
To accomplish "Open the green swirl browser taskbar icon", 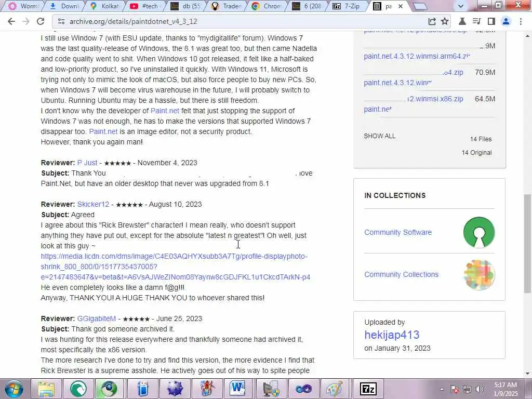I will (x=78, y=389).
